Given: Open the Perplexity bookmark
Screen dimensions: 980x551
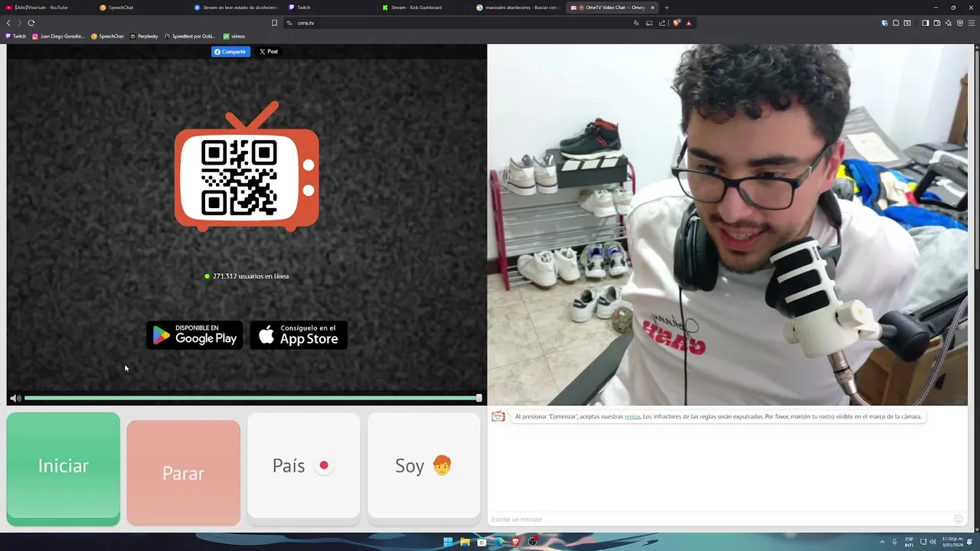Looking at the screenshot, I should click(144, 36).
